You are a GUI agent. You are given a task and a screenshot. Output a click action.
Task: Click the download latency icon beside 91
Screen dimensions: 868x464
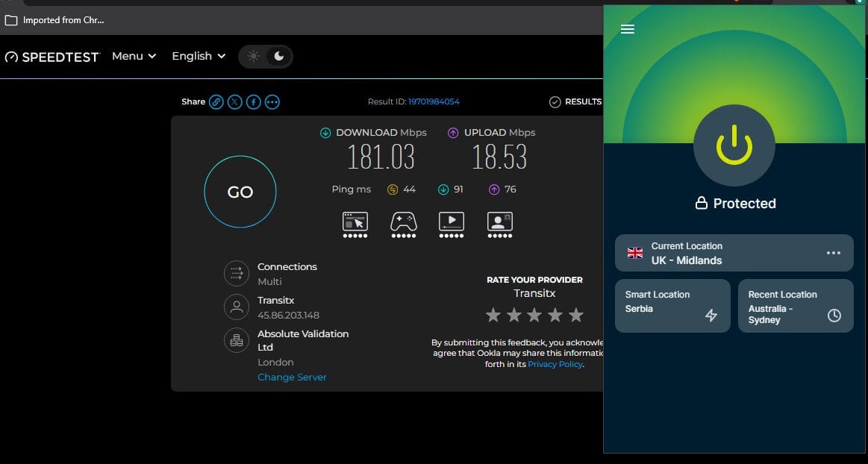click(443, 189)
